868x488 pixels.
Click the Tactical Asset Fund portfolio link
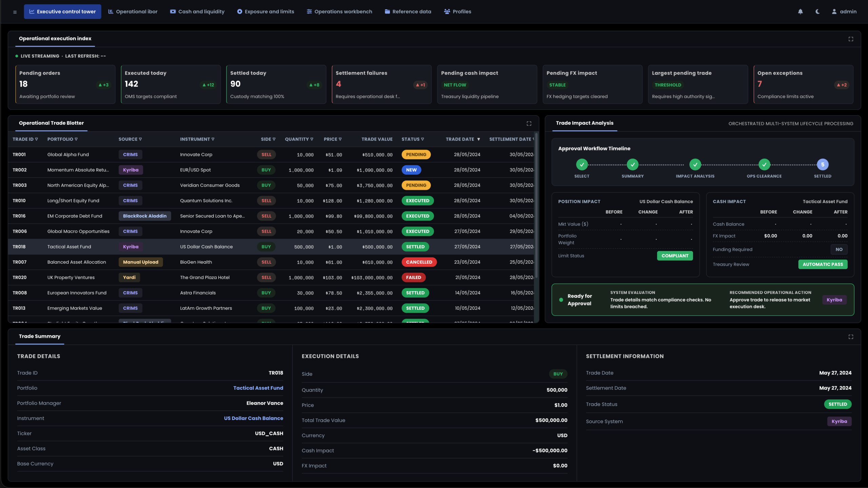pos(258,388)
